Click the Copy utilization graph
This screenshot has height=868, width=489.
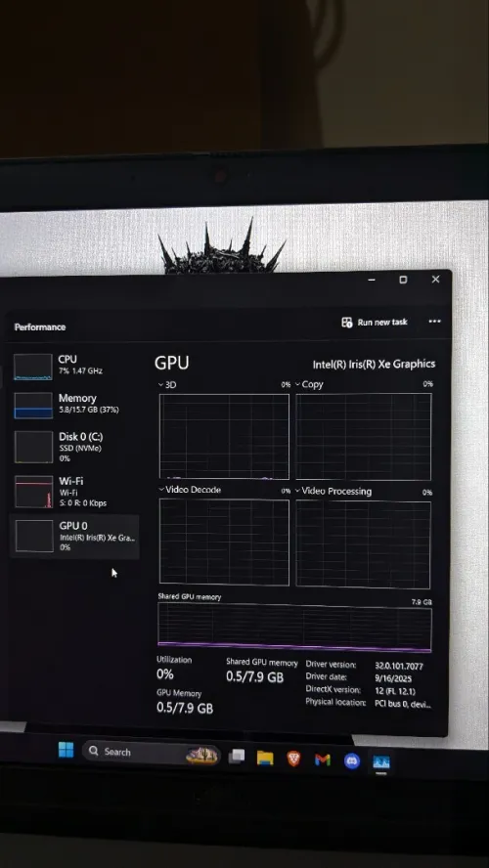point(363,436)
